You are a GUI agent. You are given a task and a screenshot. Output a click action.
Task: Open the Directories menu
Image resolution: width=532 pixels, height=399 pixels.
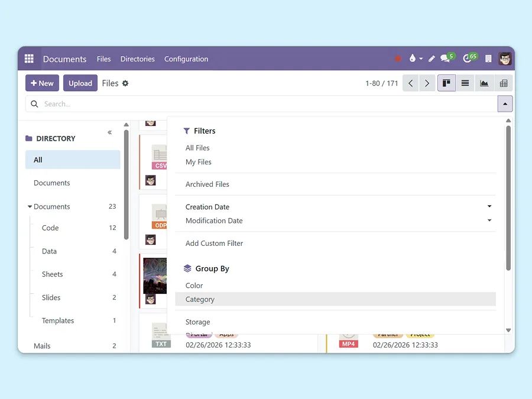137,59
